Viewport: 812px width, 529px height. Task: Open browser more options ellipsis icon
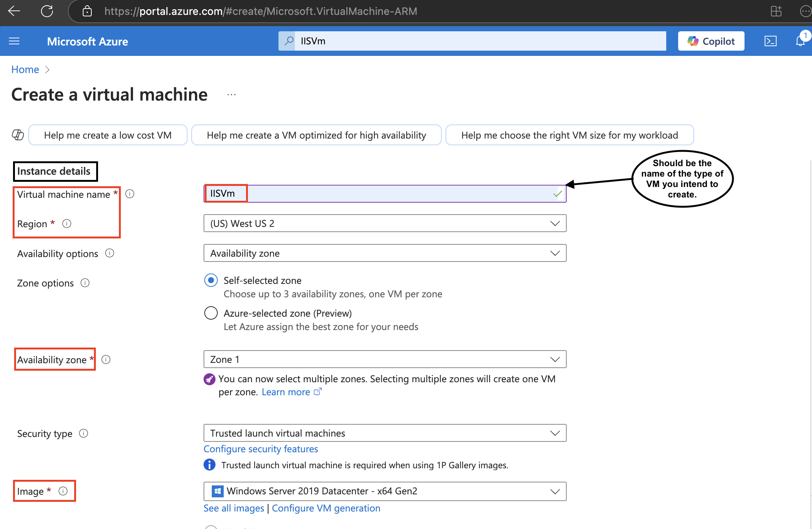pyautogui.click(x=805, y=11)
